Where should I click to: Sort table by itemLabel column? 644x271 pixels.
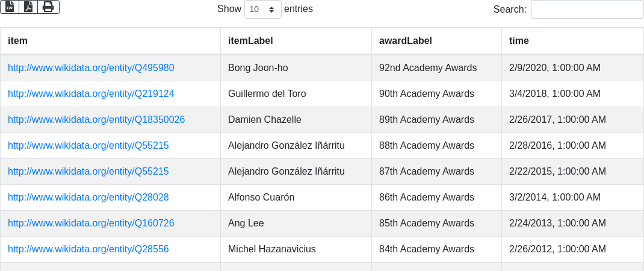pyautogui.click(x=250, y=41)
